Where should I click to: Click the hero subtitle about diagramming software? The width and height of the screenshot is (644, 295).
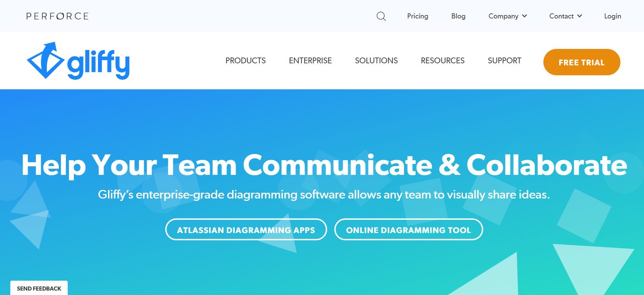pos(324,194)
